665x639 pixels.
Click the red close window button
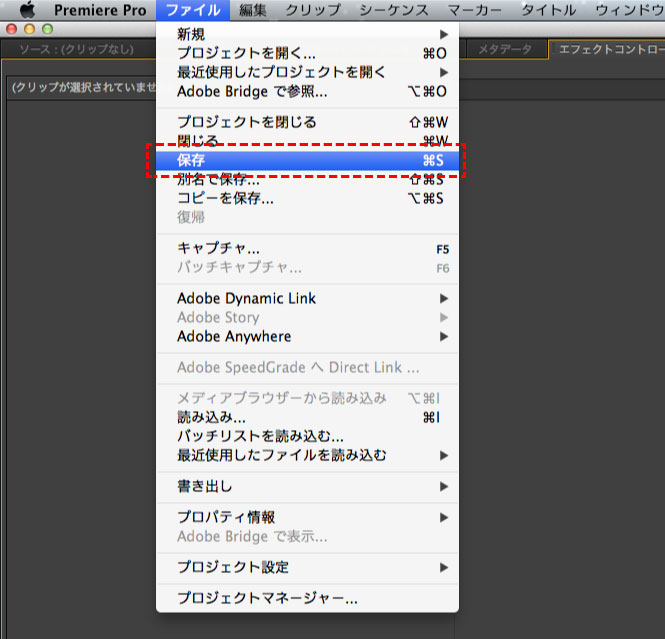11,29
